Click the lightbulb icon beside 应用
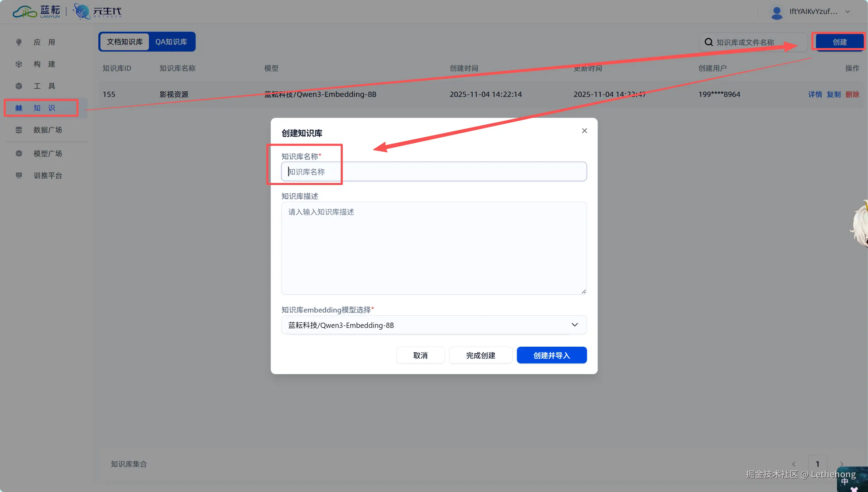868x492 pixels. (19, 42)
